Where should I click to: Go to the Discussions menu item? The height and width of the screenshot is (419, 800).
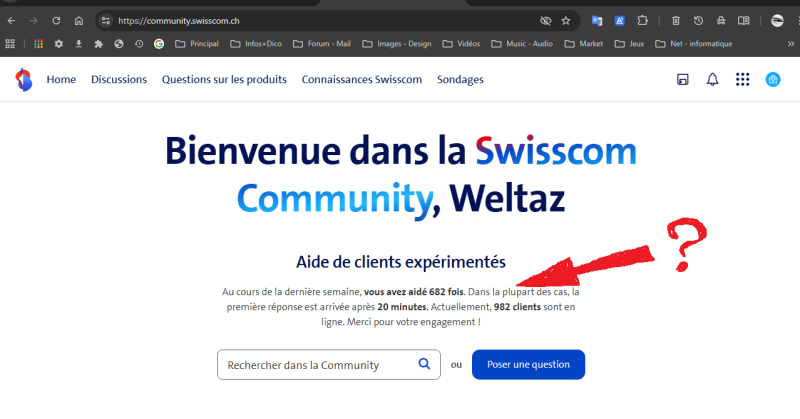point(119,80)
